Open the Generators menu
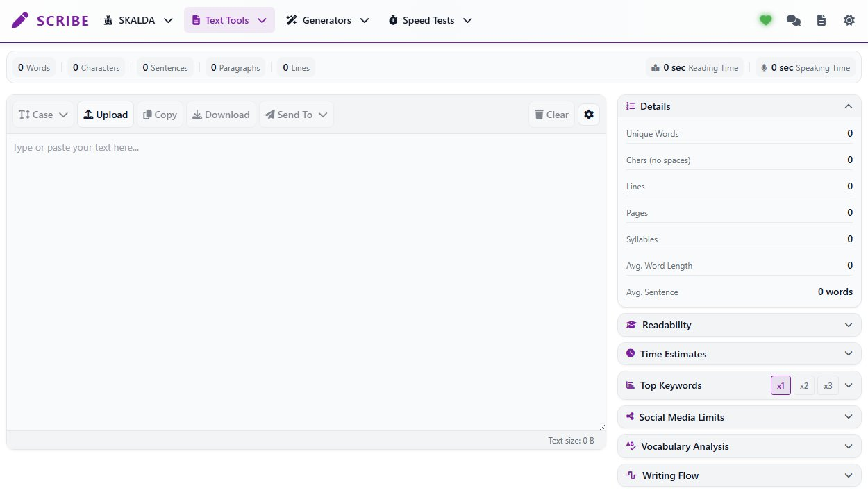 tap(327, 20)
